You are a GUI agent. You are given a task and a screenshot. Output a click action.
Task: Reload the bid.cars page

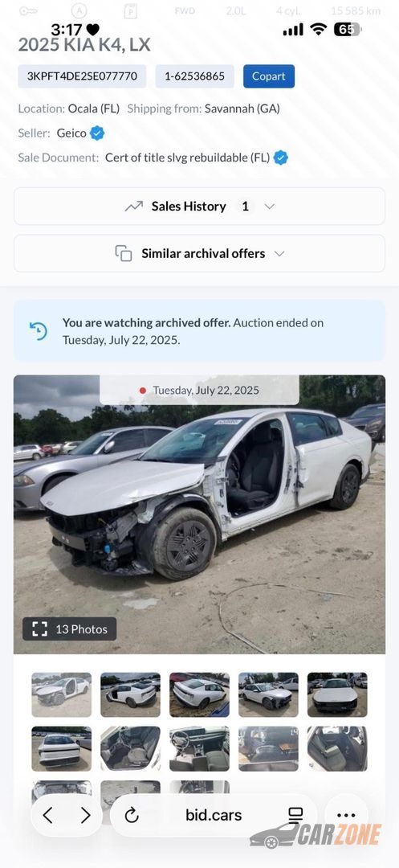pyautogui.click(x=132, y=815)
